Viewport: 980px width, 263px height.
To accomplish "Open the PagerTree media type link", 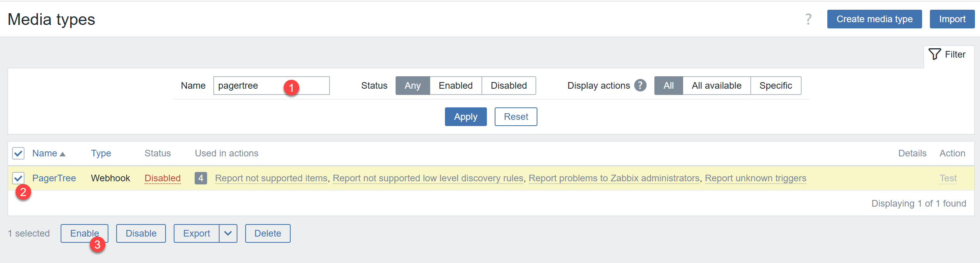I will tap(54, 178).
